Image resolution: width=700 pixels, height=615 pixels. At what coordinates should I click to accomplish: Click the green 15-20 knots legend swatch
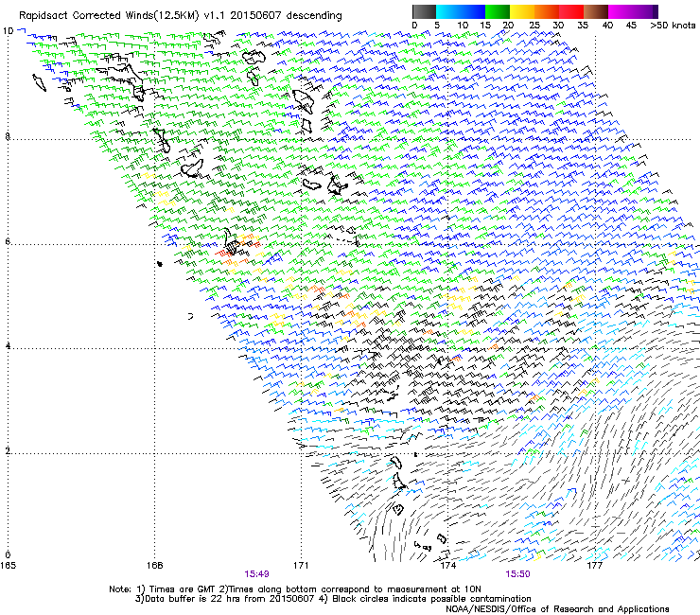tap(498, 11)
